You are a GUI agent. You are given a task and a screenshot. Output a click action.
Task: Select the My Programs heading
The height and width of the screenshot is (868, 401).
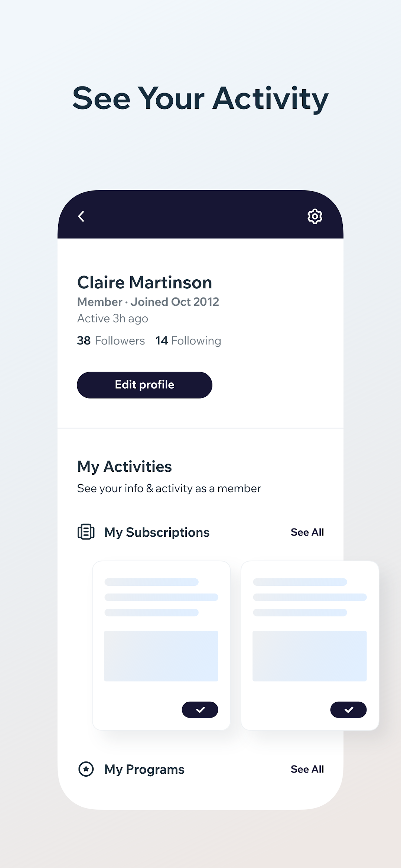[144, 769]
